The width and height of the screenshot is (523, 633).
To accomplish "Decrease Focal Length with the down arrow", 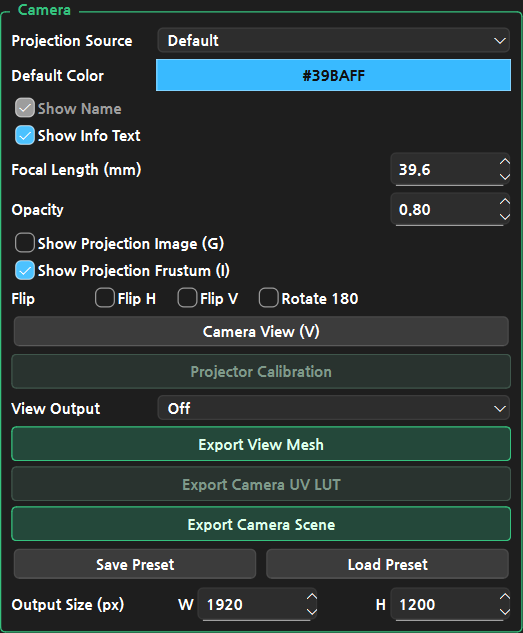I will 504,177.
